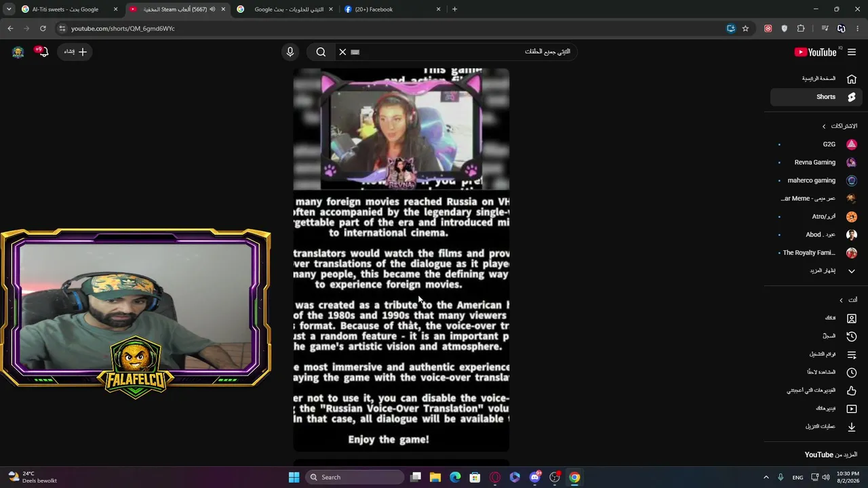Bookmark this page with the star icon
The width and height of the screenshot is (868, 488).
tap(745, 28)
